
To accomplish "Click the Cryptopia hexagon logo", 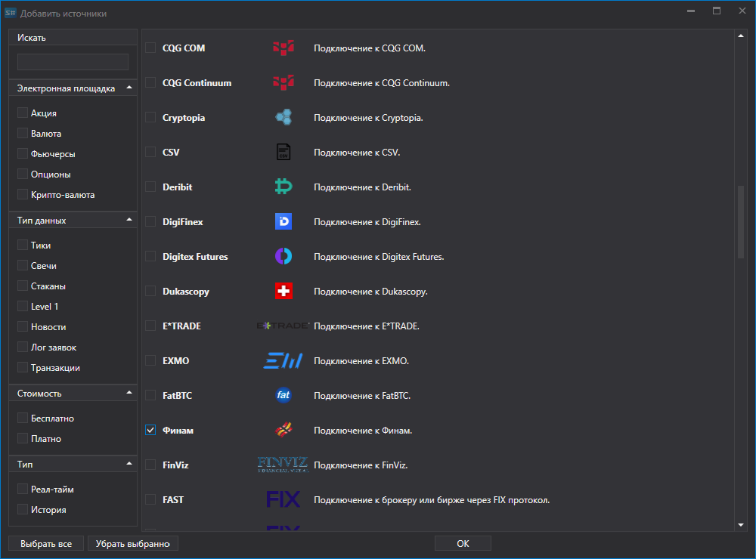I will (283, 117).
